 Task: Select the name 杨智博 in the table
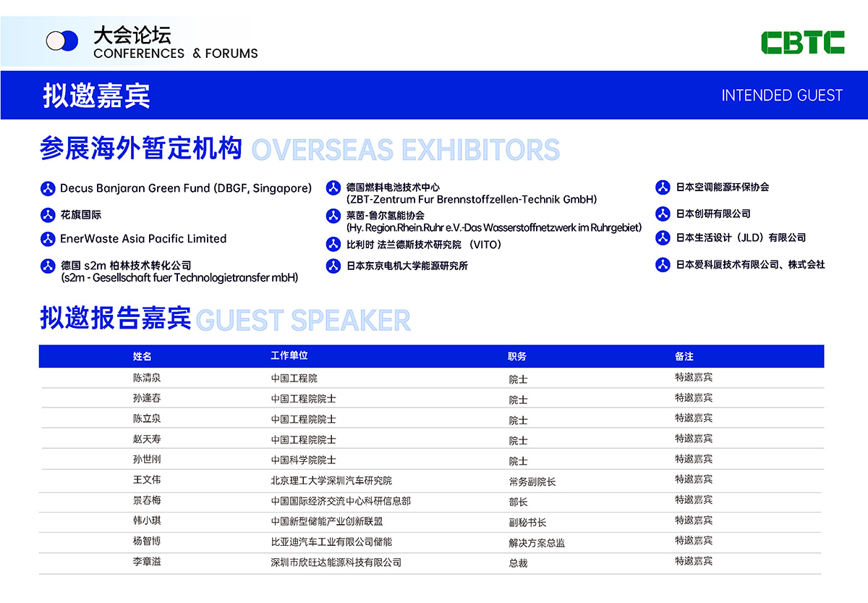pyautogui.click(x=147, y=541)
